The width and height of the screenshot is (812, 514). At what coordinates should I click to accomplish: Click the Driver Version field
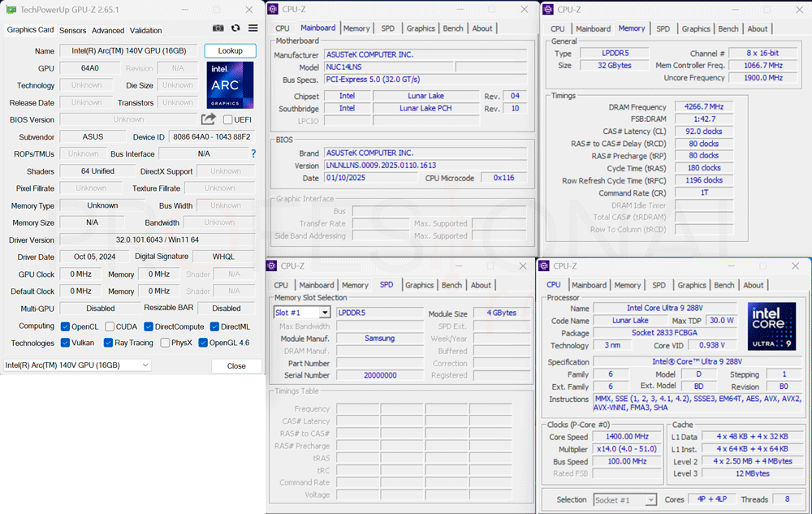coord(158,240)
